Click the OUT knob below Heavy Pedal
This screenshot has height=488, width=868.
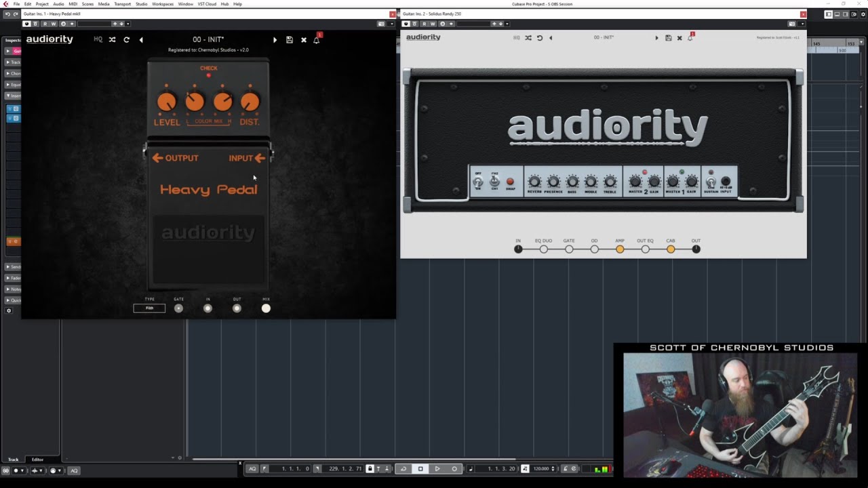[x=237, y=308]
